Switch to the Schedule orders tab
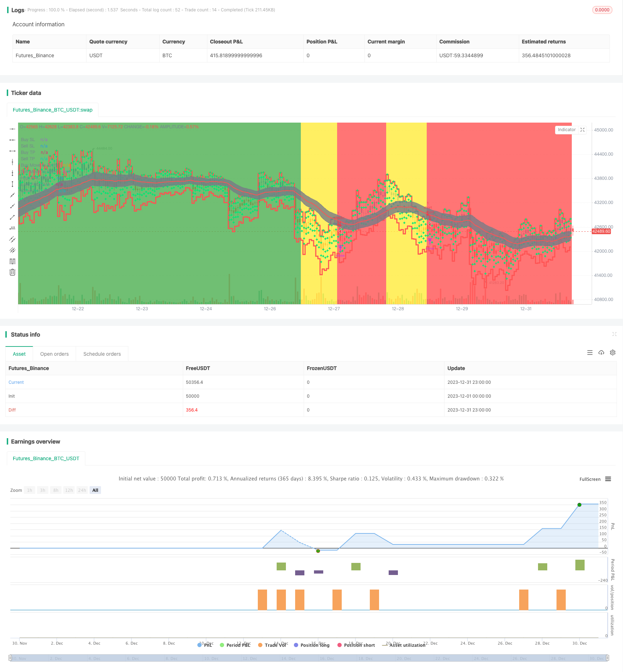Viewport: 623px width, 672px height. tap(102, 354)
